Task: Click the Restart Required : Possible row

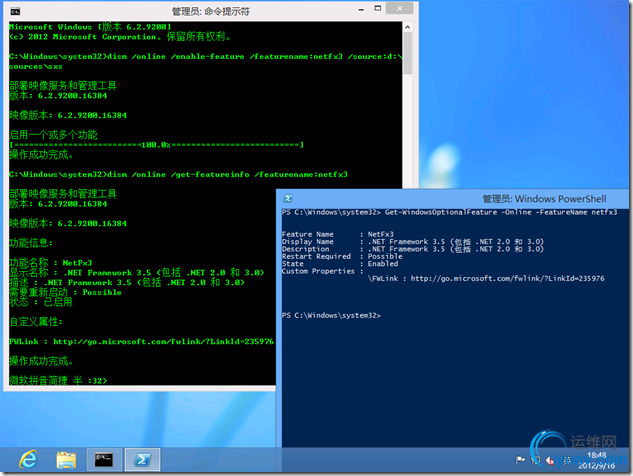Action: pyautogui.click(x=342, y=256)
